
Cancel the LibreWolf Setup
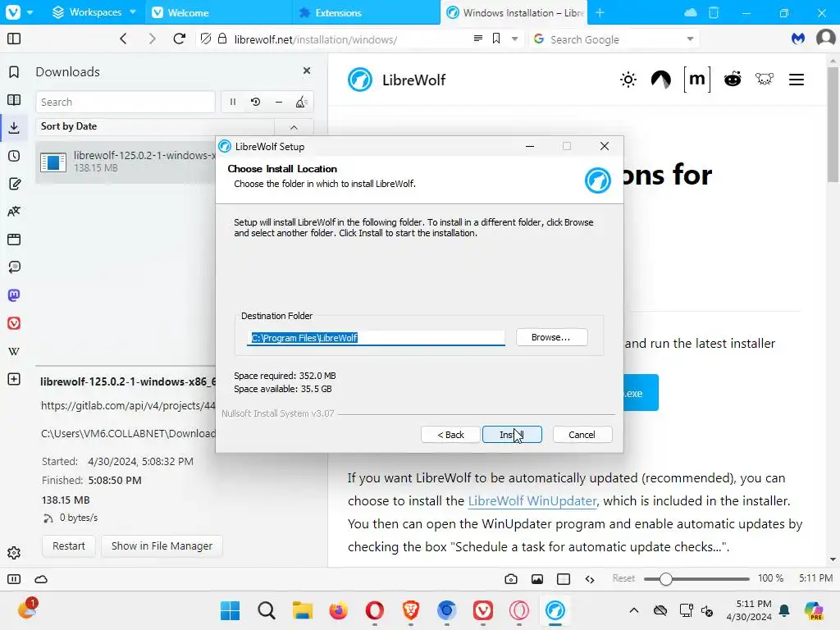(x=582, y=435)
